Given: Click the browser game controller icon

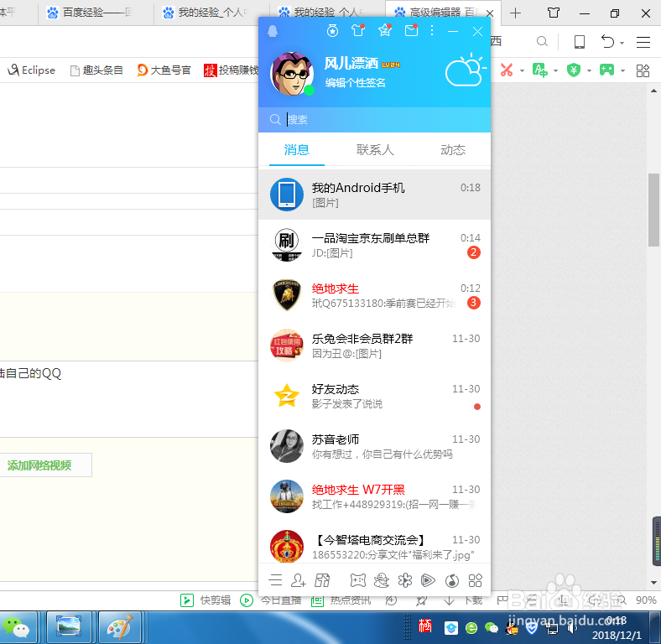Looking at the screenshot, I should 606,70.
